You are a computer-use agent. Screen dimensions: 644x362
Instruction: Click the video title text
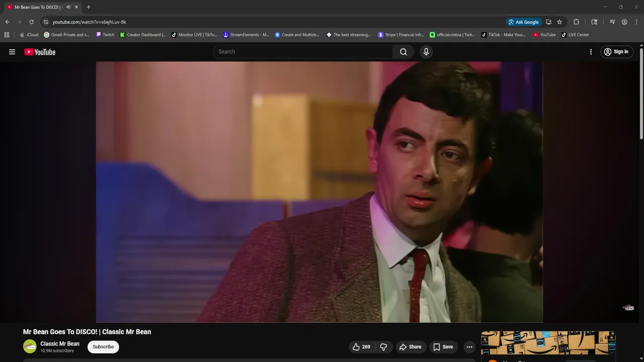coord(87,332)
